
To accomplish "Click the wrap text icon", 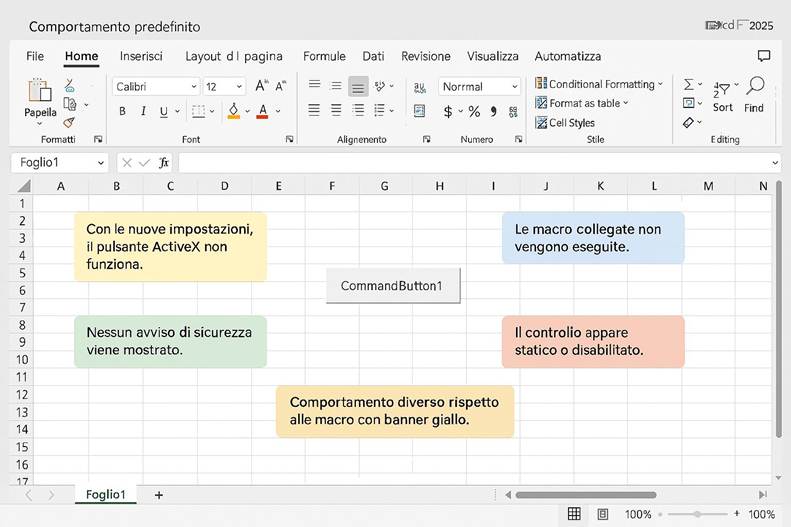I will (420, 88).
